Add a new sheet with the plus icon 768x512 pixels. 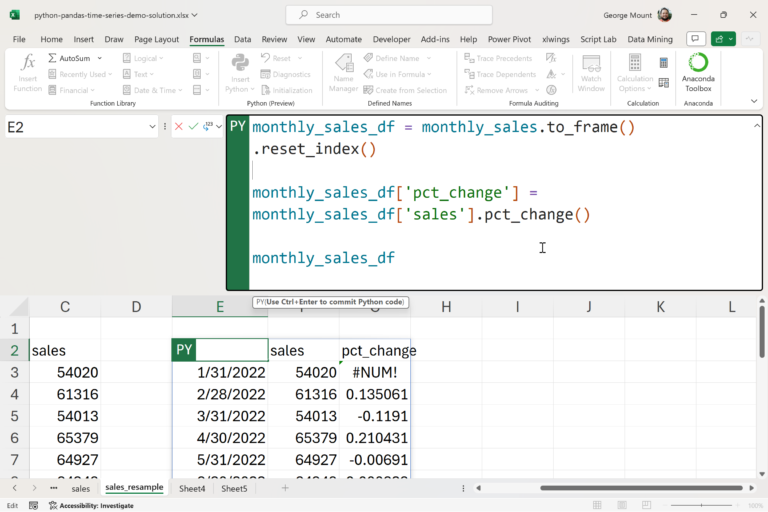click(285, 488)
